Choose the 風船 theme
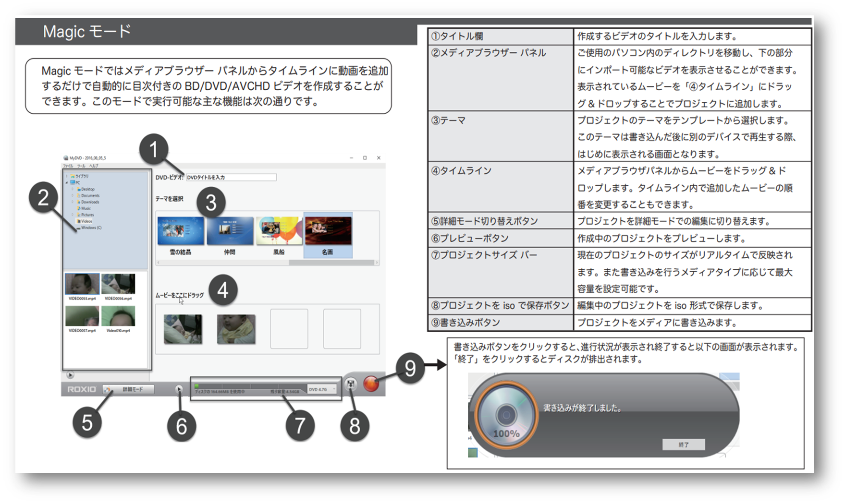This screenshot has width=845, height=504. [x=279, y=236]
